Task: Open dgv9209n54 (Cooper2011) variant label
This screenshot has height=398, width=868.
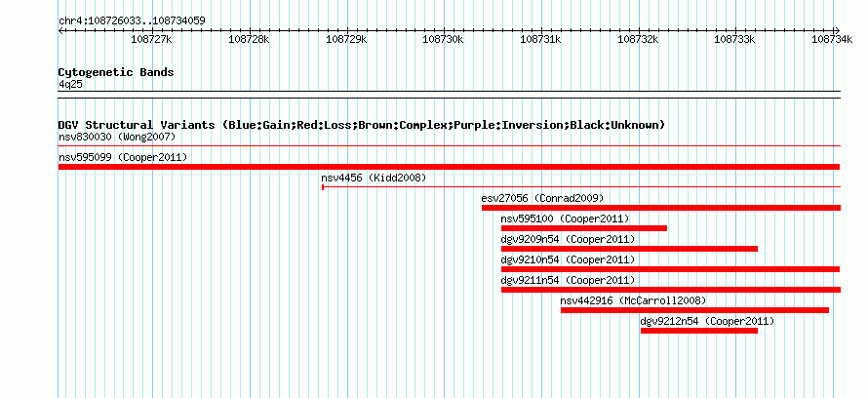Action: [568, 239]
